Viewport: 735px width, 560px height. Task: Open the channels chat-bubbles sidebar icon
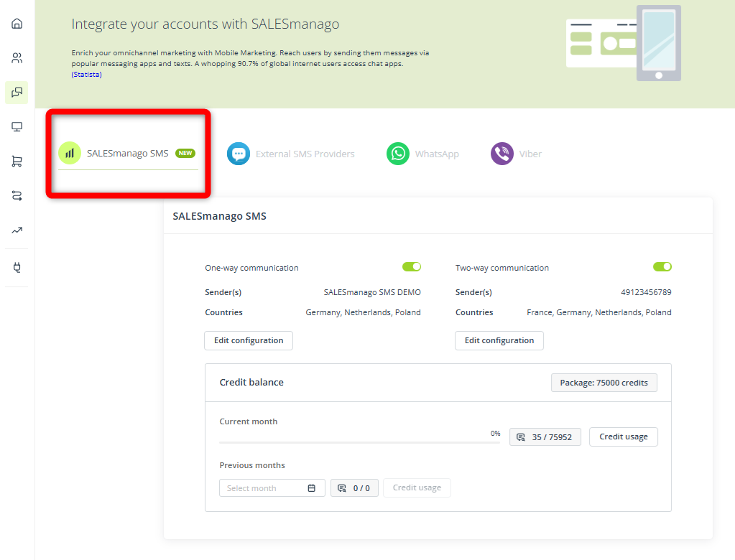point(17,92)
